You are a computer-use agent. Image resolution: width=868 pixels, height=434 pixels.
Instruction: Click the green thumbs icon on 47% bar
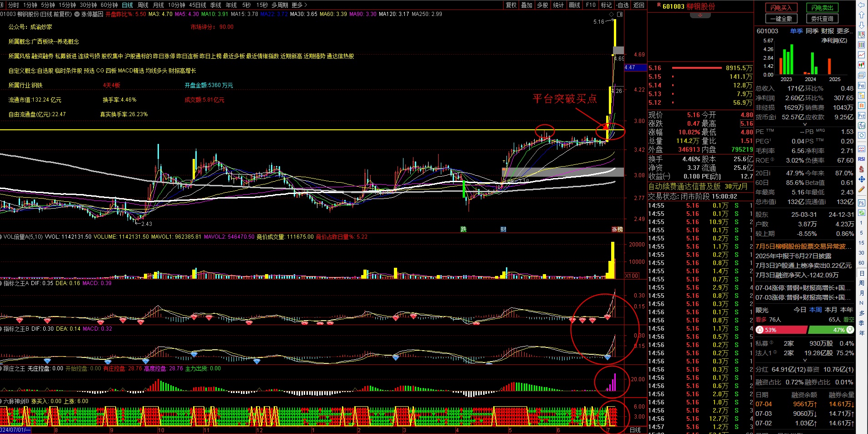(850, 330)
